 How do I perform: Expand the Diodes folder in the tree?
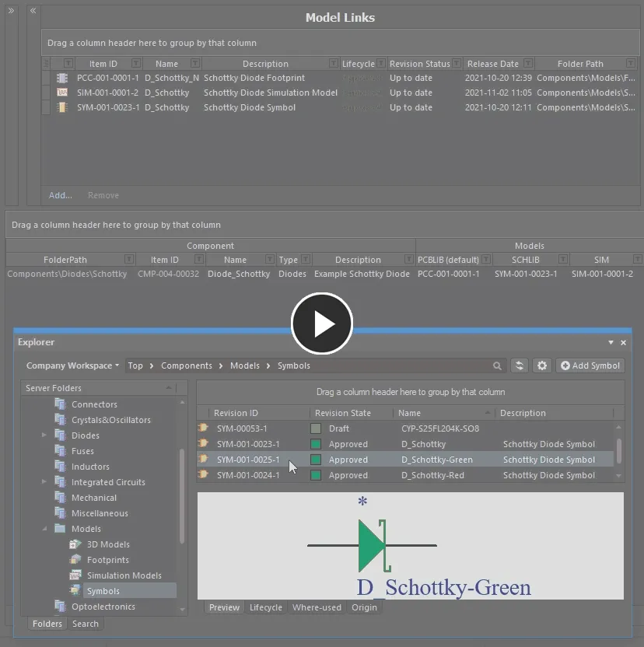point(44,435)
